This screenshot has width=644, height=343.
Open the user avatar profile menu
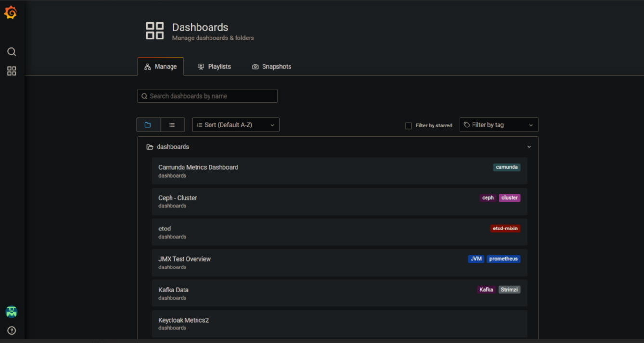(12, 312)
